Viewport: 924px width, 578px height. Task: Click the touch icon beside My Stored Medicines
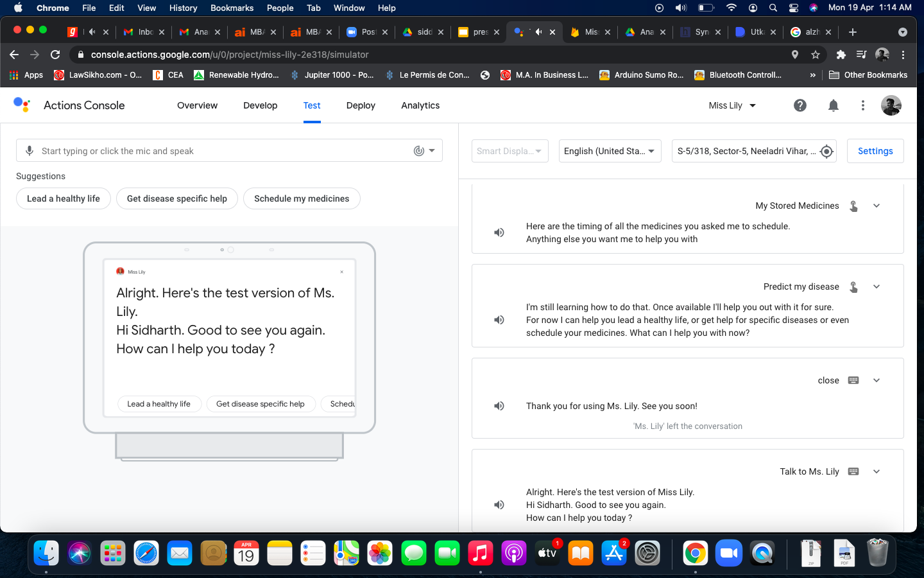[853, 206]
